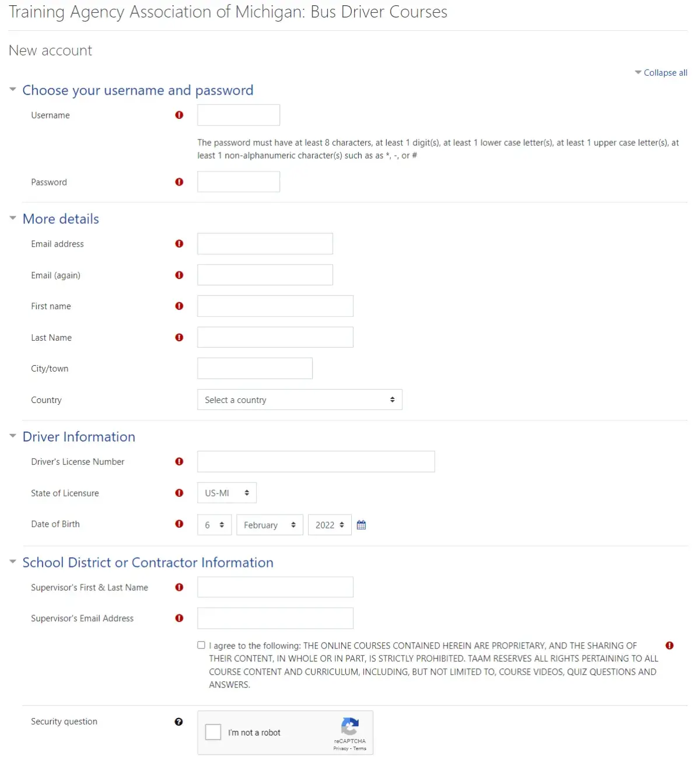The width and height of the screenshot is (700, 760).
Task: Open the birth year 2022 dropdown
Action: tap(330, 525)
